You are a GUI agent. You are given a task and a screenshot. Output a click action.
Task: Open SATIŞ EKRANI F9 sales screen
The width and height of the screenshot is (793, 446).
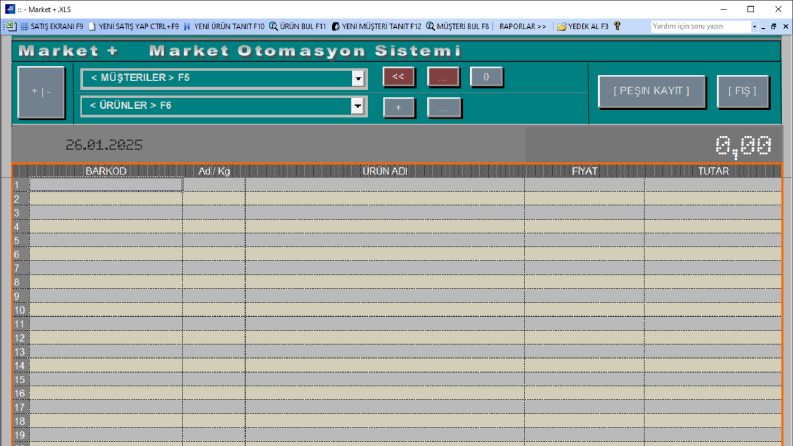[52, 26]
